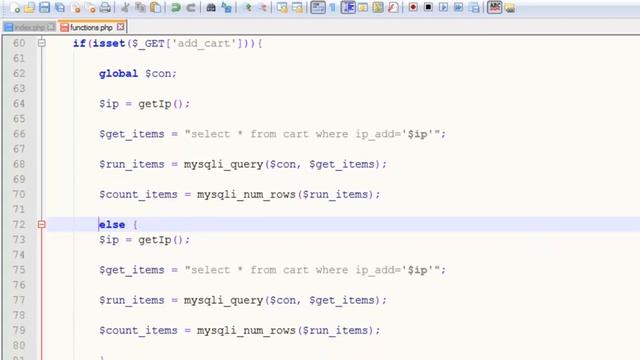
Task: Paste from clipboard with the Paste icon
Action: pyautogui.click(x=156, y=7)
